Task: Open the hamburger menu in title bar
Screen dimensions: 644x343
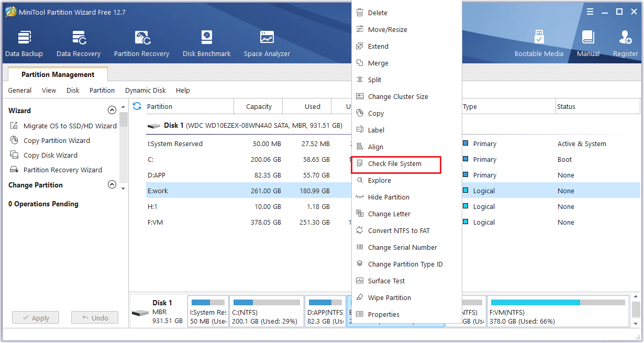Action: coord(590,12)
